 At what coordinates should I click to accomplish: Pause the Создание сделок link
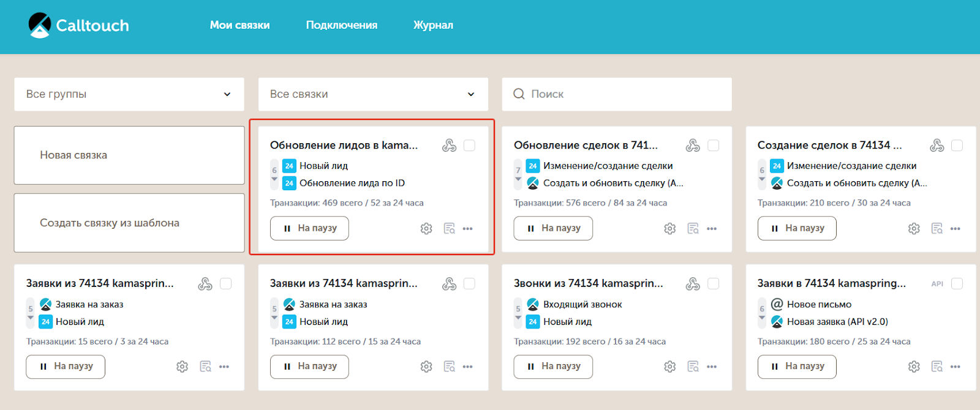pos(797,228)
